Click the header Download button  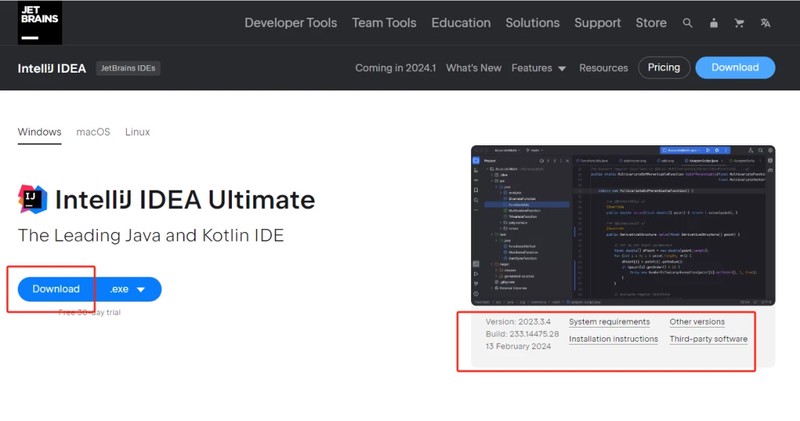coord(735,67)
